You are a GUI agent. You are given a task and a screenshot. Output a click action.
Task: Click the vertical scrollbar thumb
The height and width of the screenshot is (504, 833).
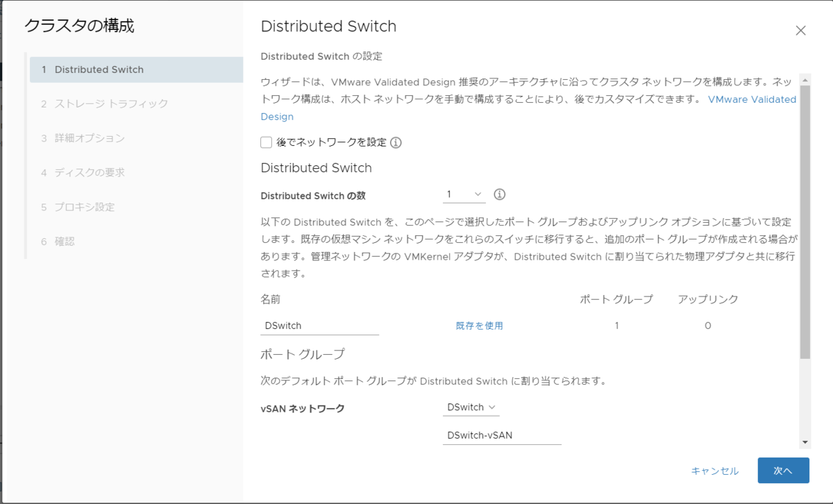coord(805,222)
